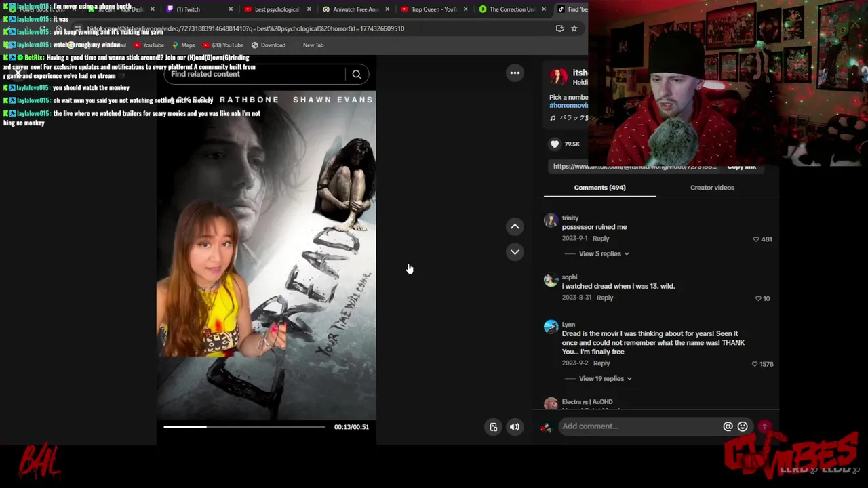
Task: Click Copy link button
Action: point(741,167)
